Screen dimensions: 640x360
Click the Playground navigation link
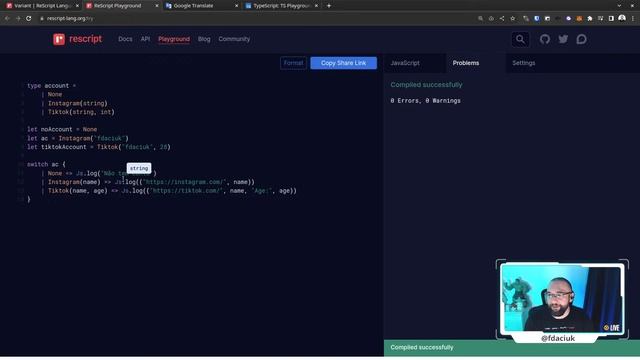click(174, 39)
